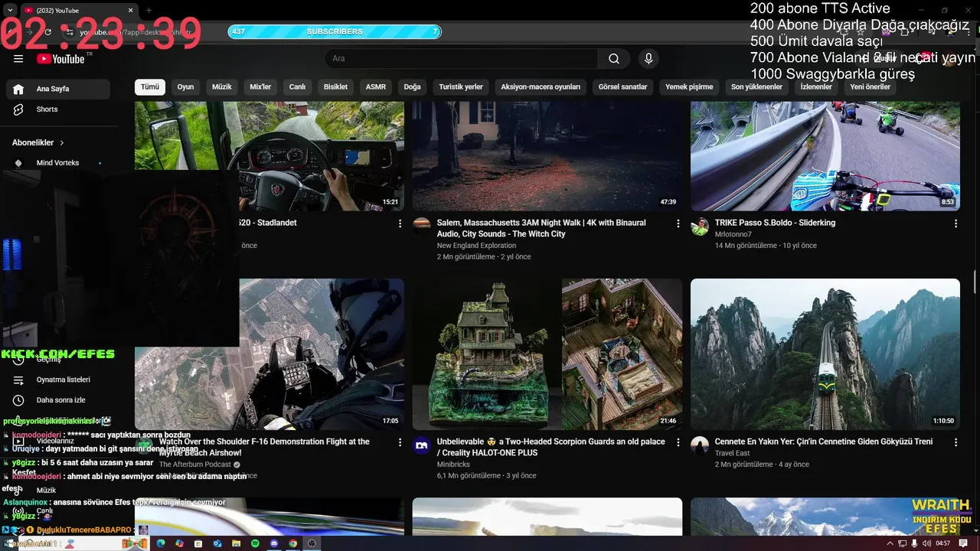Select the Son yüklenenler chip

click(x=756, y=87)
